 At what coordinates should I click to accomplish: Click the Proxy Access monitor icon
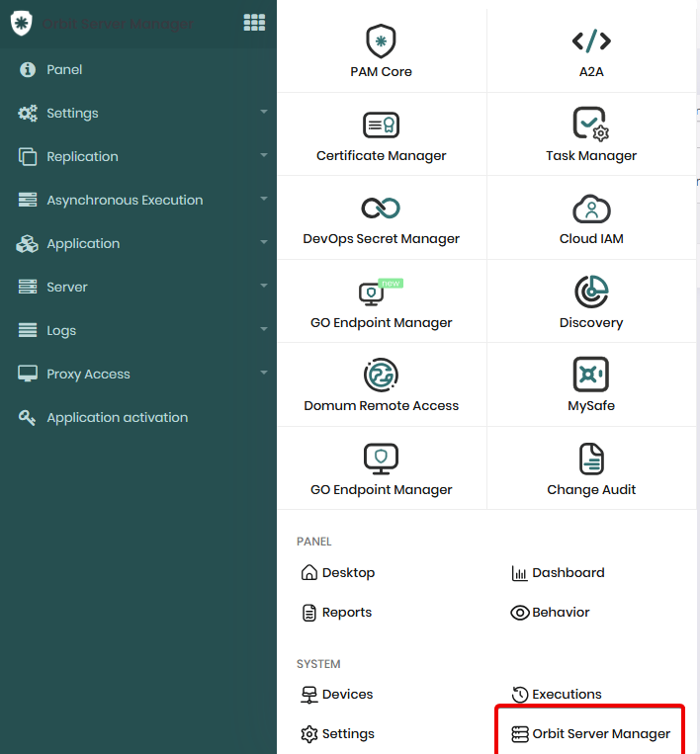pyautogui.click(x=28, y=374)
